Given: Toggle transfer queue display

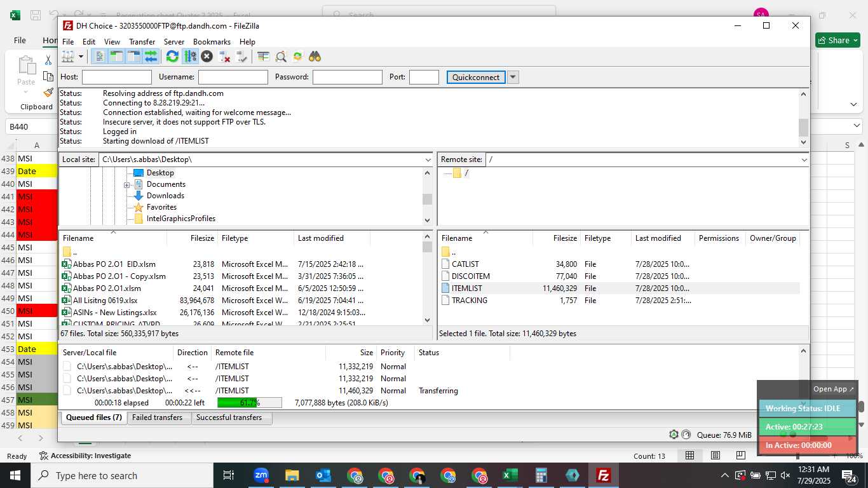Looking at the screenshot, I should [x=151, y=57].
